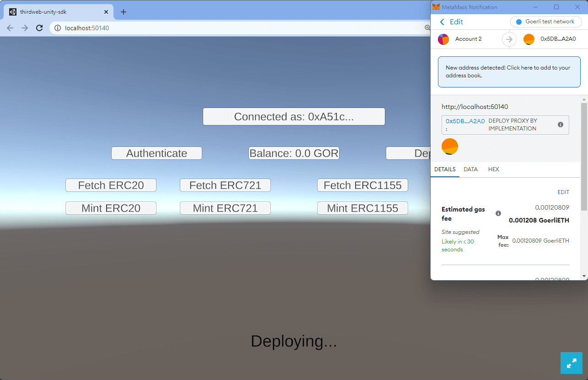Switch to the DATA tab

(470, 169)
